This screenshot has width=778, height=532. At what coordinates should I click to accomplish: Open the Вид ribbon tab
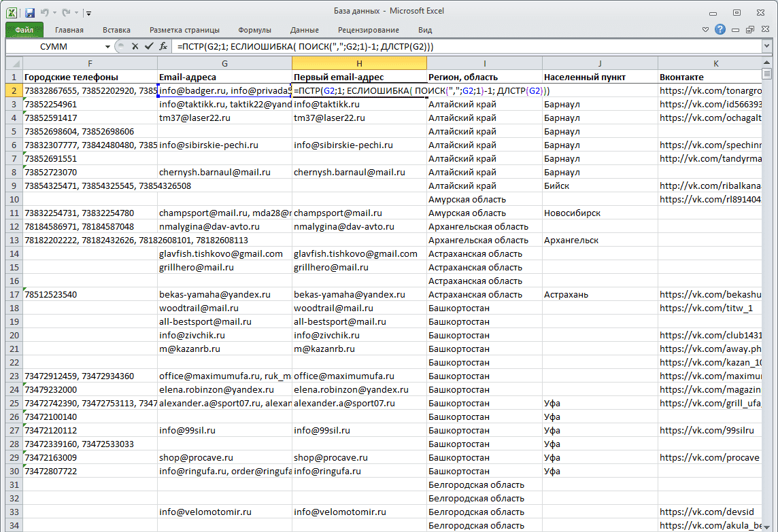coord(425,30)
